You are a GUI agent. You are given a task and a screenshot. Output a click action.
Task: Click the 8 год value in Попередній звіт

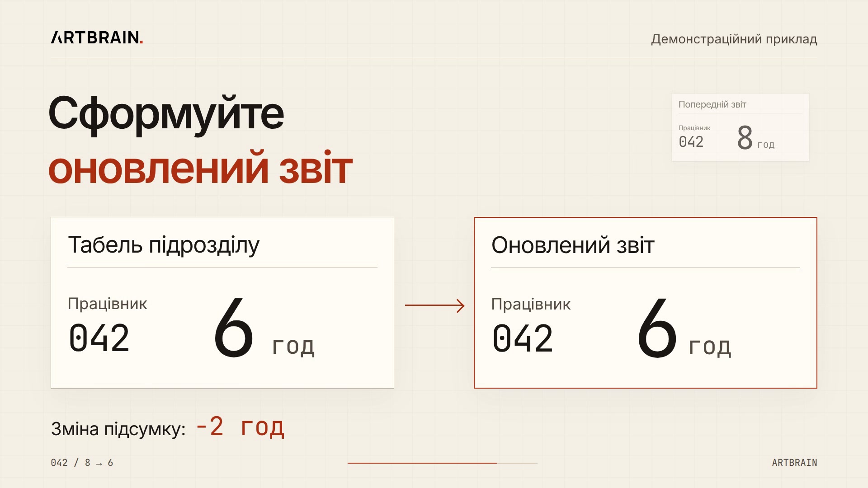(755, 138)
